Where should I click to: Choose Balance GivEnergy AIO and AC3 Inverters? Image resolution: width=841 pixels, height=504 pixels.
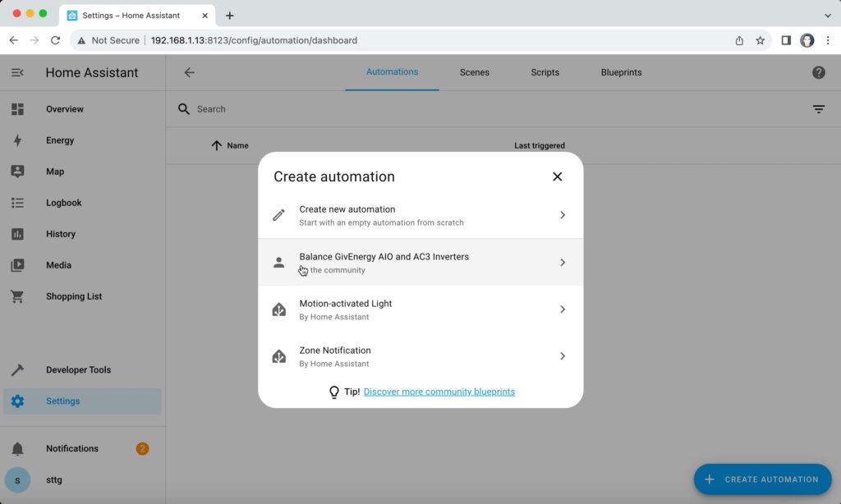click(420, 263)
